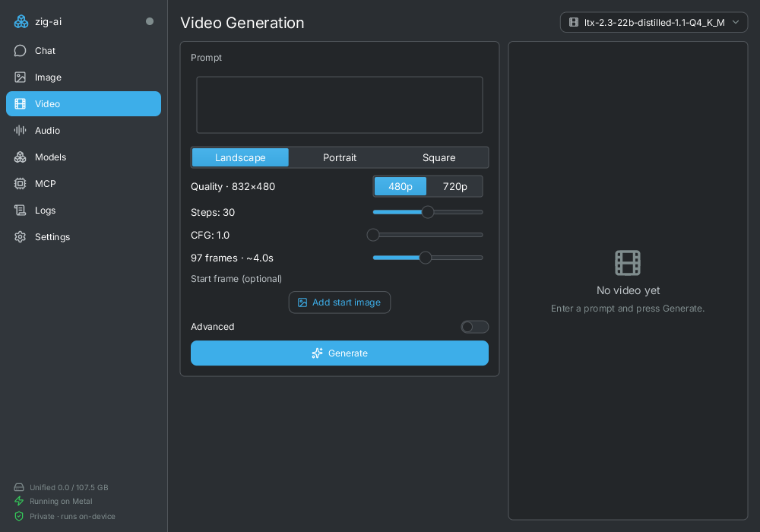Screen dimensions: 760x532
Task: Open the Chat section
Action: (x=84, y=51)
